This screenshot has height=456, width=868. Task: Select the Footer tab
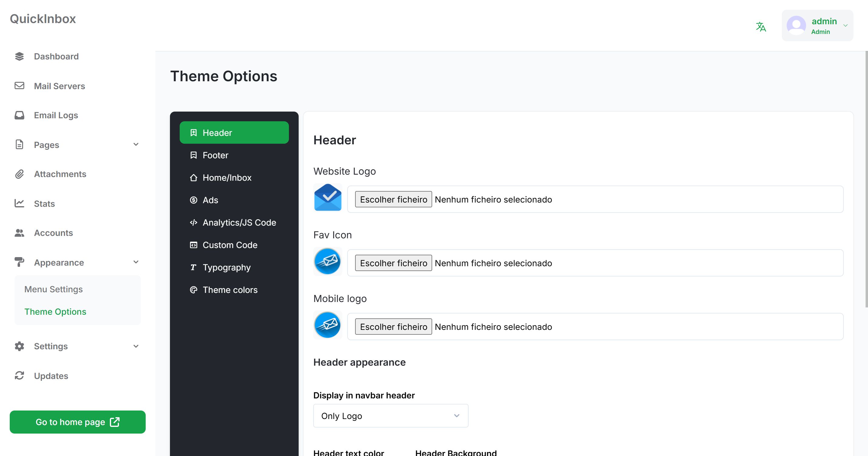click(234, 155)
